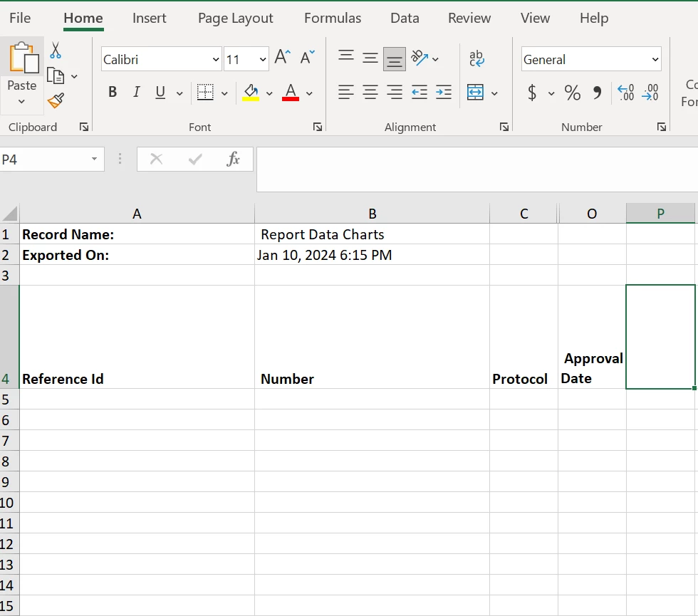Apply yellow fill color
The image size is (698, 616).
click(x=251, y=93)
